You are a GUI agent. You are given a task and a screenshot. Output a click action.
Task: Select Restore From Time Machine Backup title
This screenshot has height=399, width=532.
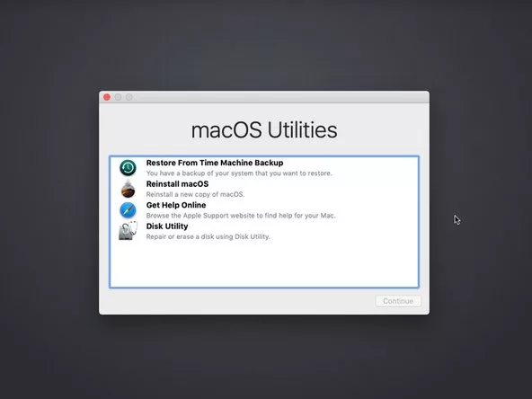coord(215,163)
